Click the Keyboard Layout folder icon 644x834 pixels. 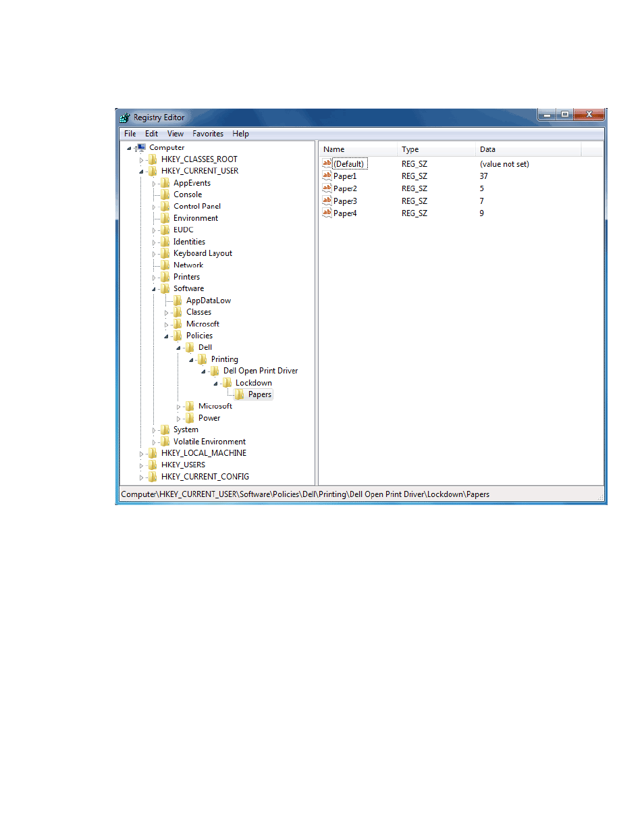pyautogui.click(x=165, y=253)
